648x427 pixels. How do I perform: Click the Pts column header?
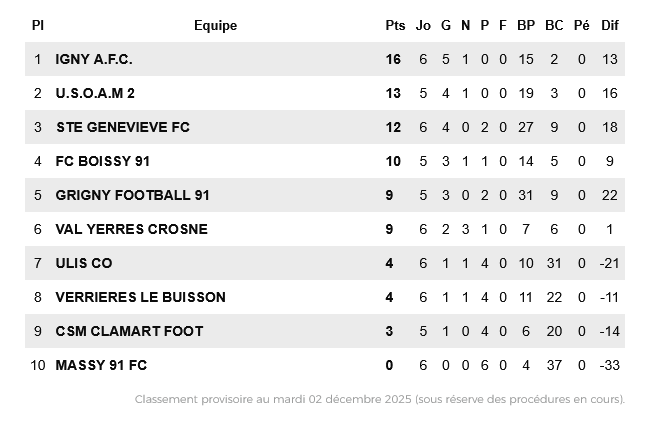395,25
